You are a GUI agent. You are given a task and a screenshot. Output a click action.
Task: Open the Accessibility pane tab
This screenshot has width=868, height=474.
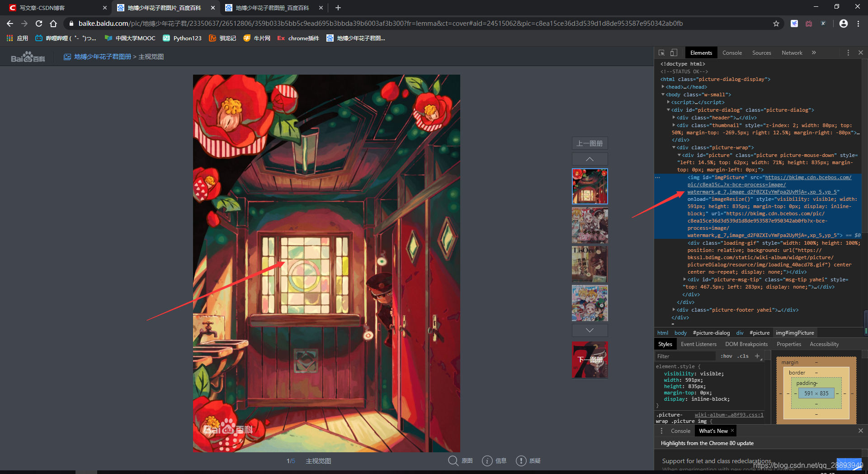(x=824, y=344)
